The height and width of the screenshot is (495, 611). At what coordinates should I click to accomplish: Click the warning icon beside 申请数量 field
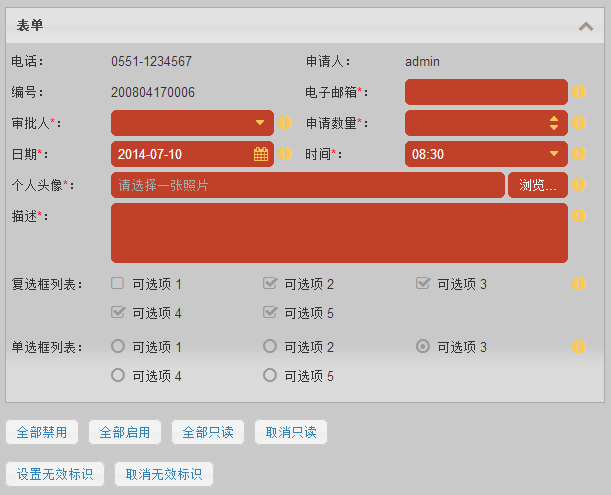tap(579, 123)
